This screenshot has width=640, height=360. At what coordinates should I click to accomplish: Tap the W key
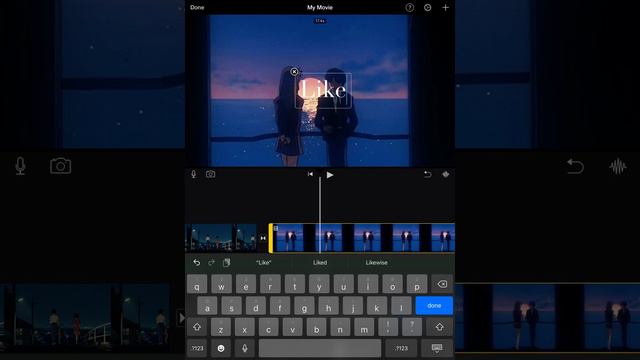click(222, 284)
